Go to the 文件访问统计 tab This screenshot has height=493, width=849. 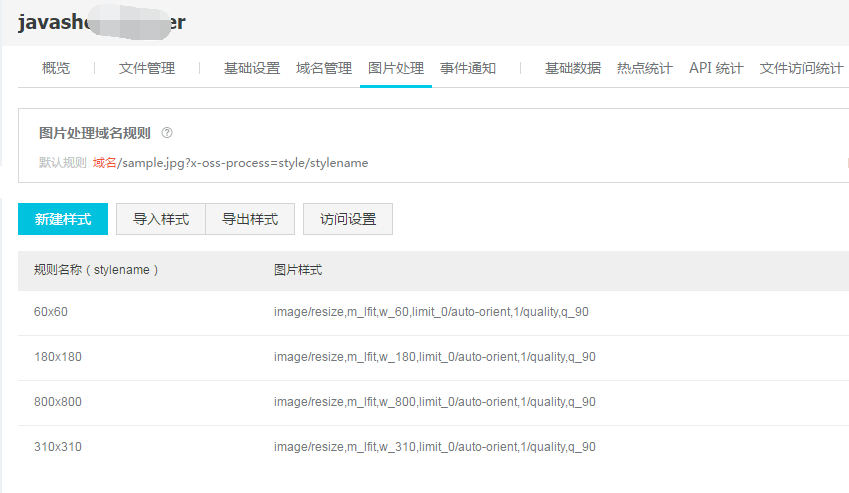(801, 68)
